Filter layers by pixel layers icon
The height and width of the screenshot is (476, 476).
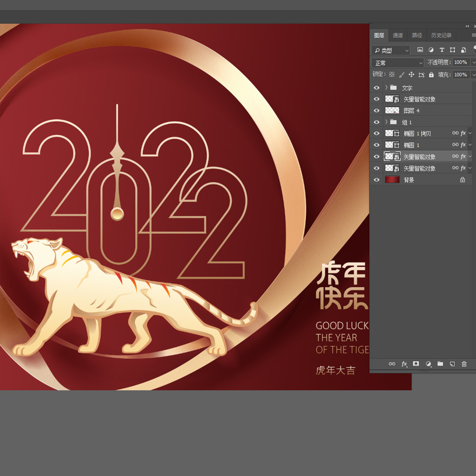[420, 50]
